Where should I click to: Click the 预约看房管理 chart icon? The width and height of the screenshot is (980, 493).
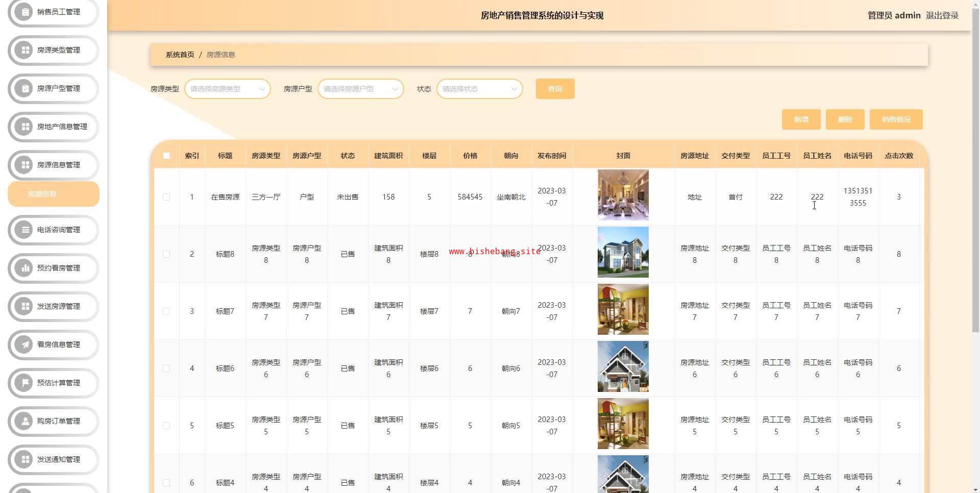[24, 268]
